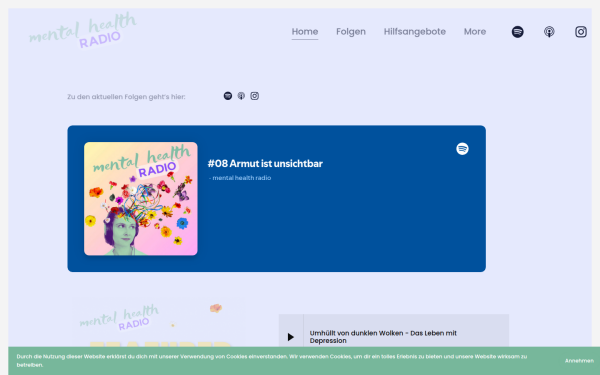Click the faded trailer image with radio logo
The image size is (600, 375).
(158, 322)
